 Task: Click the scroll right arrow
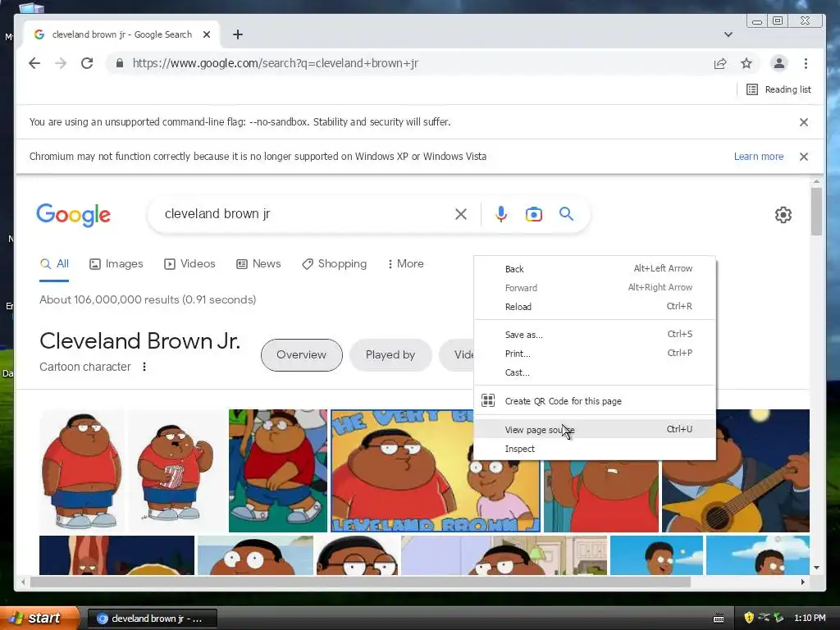click(802, 582)
